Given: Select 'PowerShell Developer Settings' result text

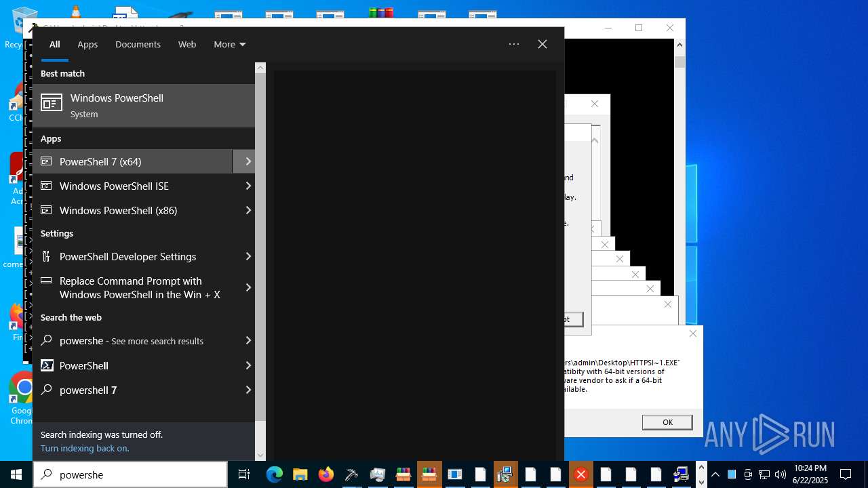Looking at the screenshot, I should click(x=127, y=256).
